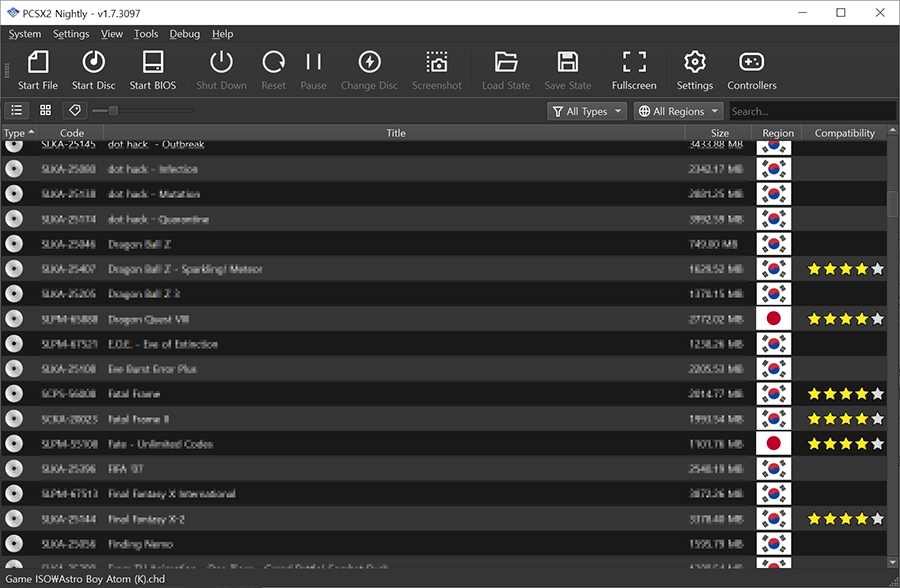The width and height of the screenshot is (900, 588).
Task: Switch to game list view
Action: [x=17, y=110]
